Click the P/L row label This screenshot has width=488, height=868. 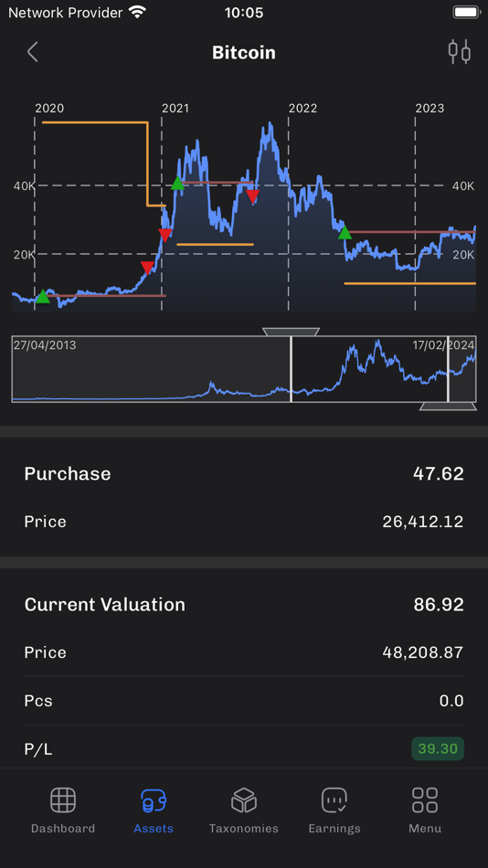(x=37, y=749)
